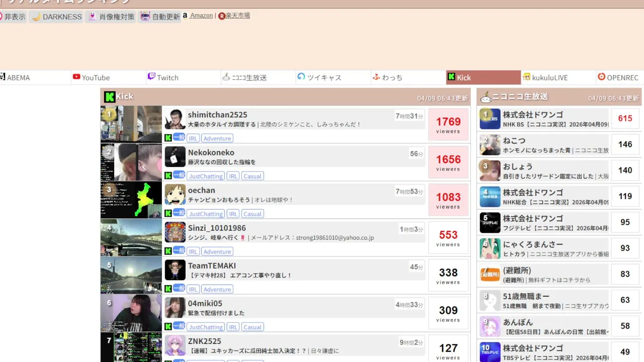This screenshot has height=362, width=644.
Task: Click ZNK2525 avatar icon
Action: (175, 345)
